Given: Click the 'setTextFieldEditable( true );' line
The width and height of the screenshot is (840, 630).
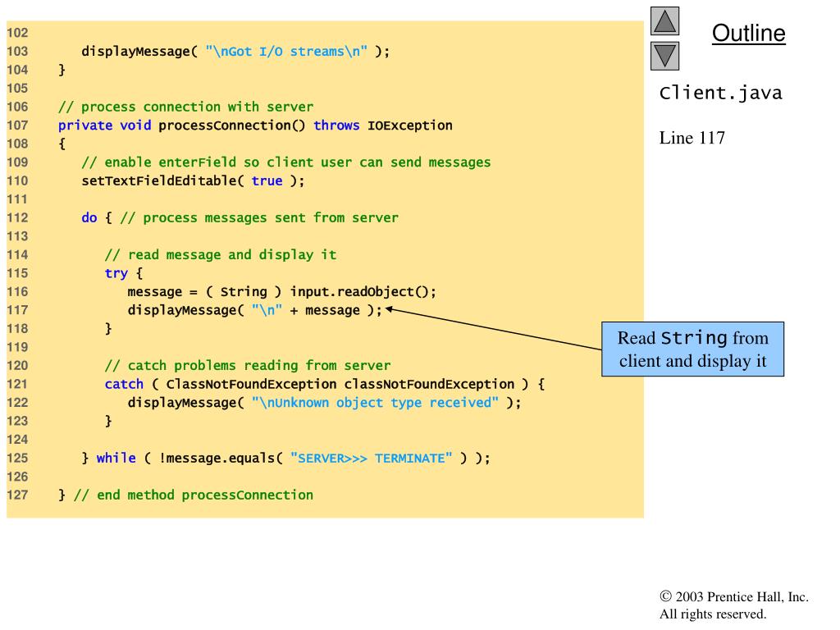Looking at the screenshot, I should point(193,181).
